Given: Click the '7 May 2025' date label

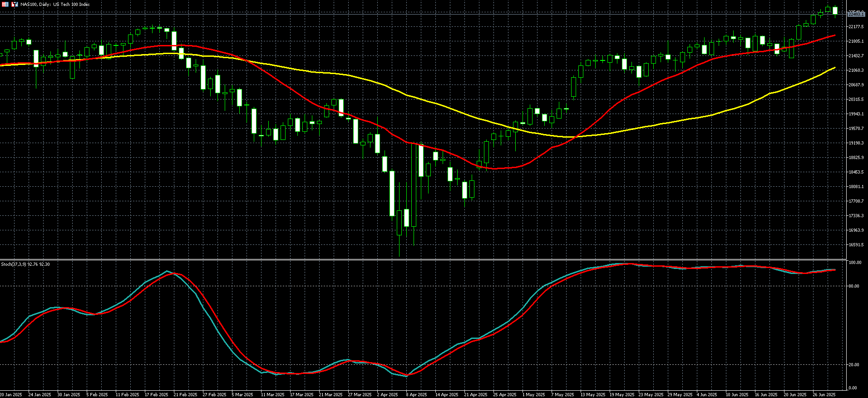Looking at the screenshot, I should click(x=562, y=395).
